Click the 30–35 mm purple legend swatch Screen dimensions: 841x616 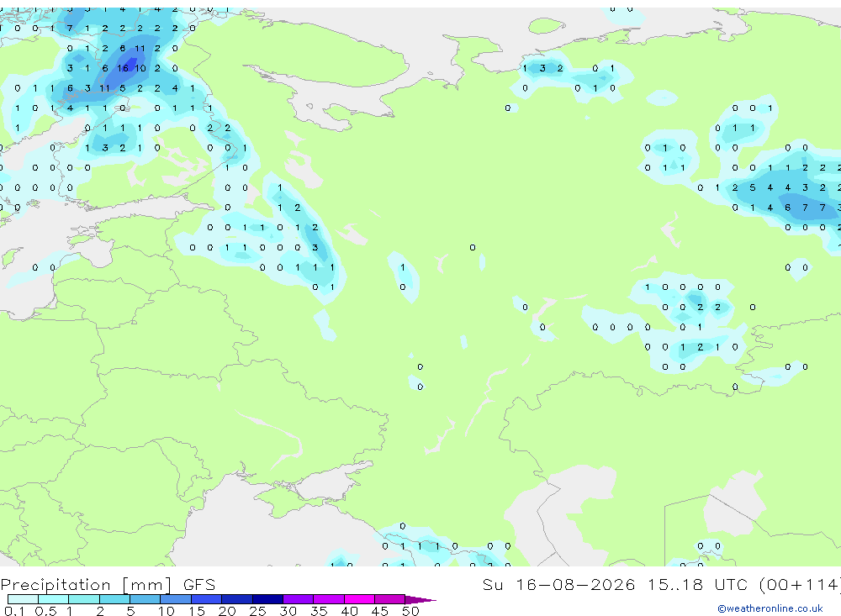click(x=298, y=599)
